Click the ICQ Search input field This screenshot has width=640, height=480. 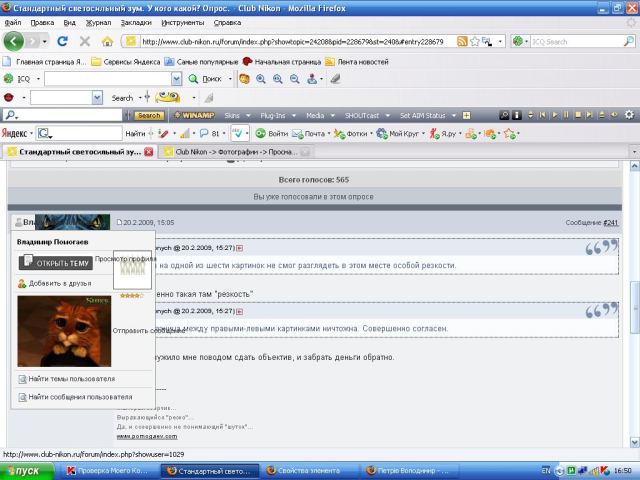[576, 42]
